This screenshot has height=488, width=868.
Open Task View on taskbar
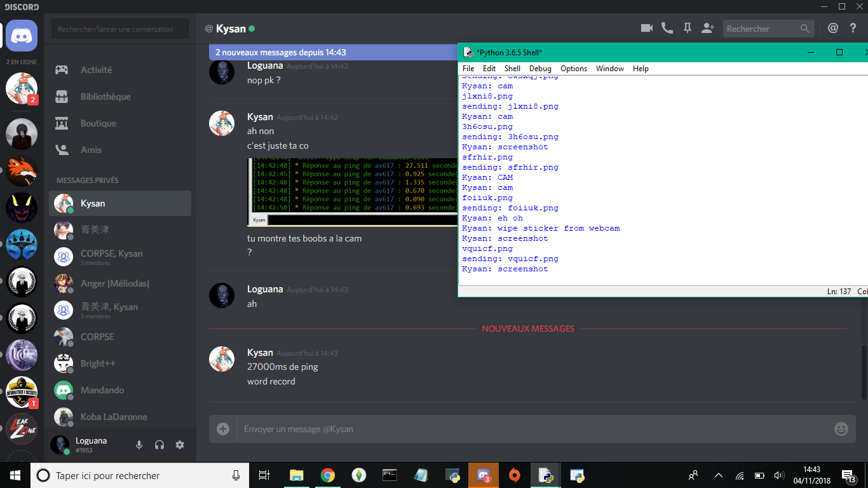pos(264,475)
